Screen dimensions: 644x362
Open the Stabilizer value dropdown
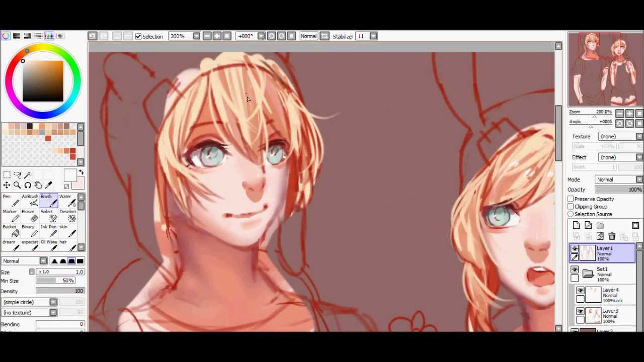[x=373, y=36]
